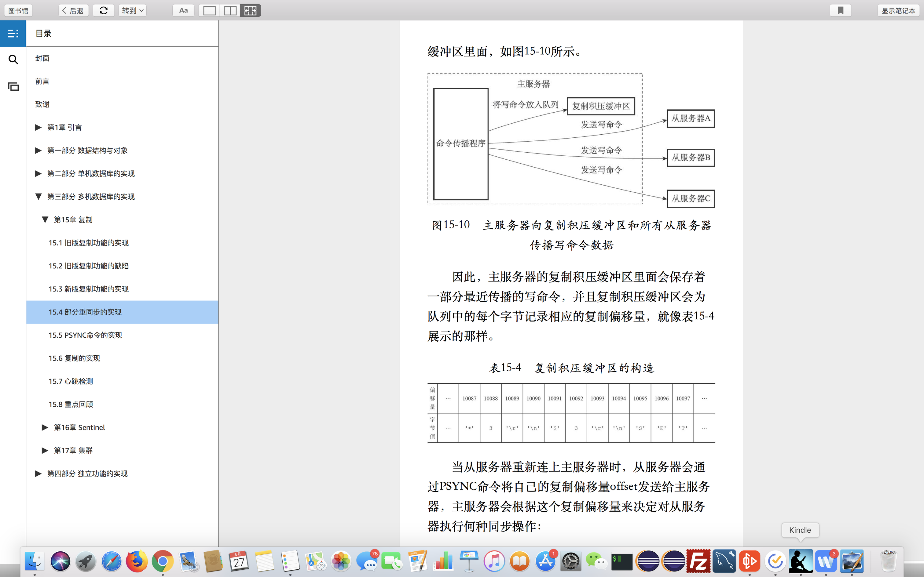Viewport: 924px width, 577px height.
Task: Go back with the 后退 button
Action: (73, 11)
